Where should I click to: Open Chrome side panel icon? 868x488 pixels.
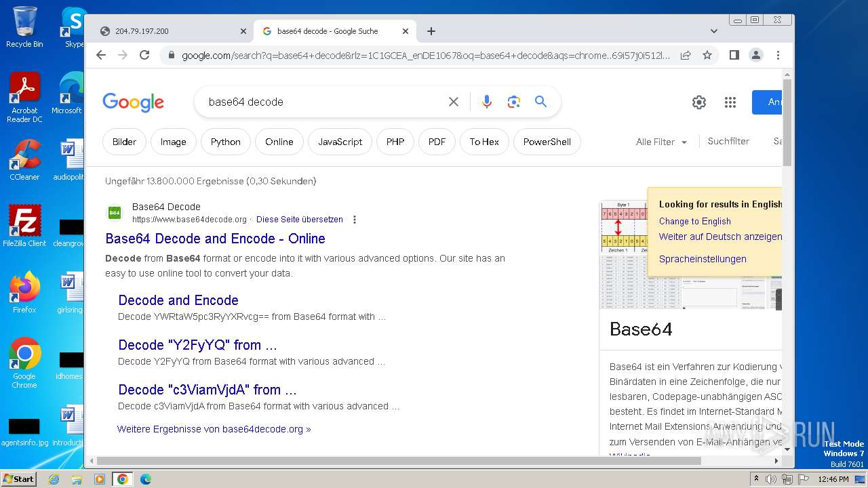pos(734,55)
